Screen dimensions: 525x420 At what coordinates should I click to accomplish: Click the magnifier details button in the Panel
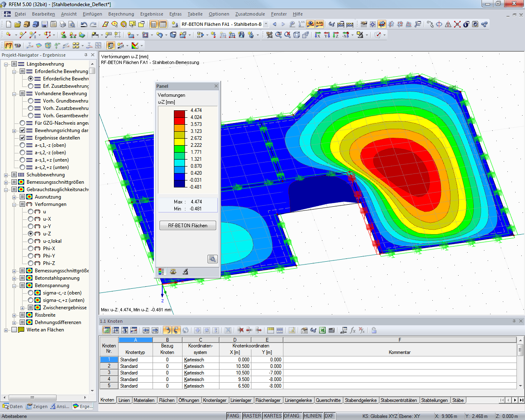tap(212, 259)
